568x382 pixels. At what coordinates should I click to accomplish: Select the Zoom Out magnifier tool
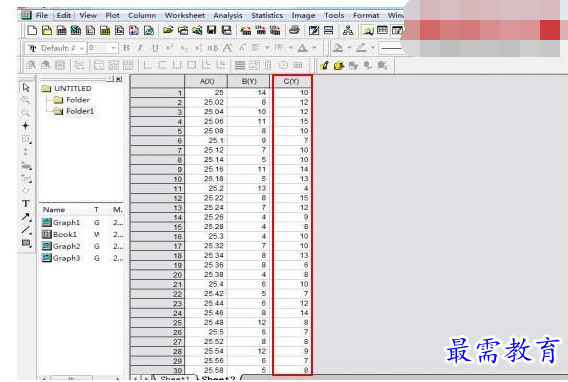[x=26, y=113]
